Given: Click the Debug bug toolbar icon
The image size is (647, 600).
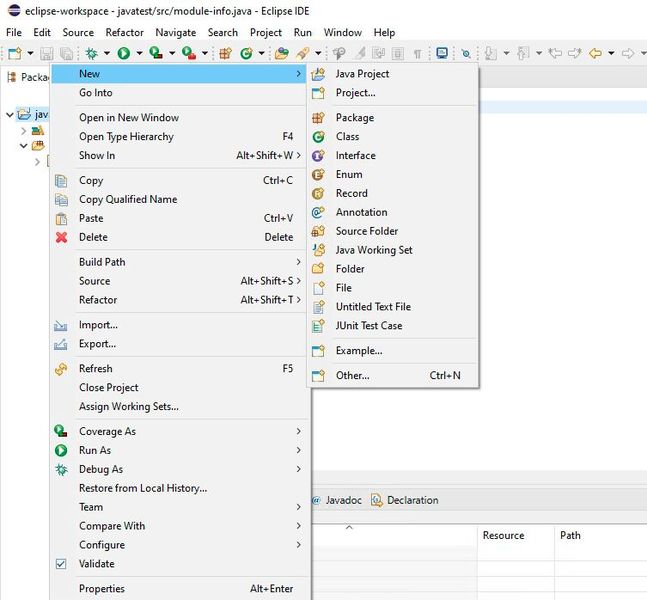Looking at the screenshot, I should [91, 53].
